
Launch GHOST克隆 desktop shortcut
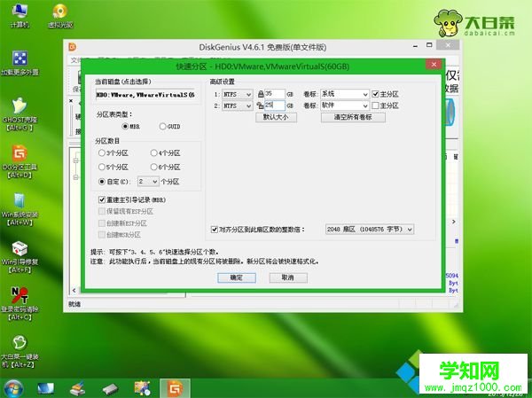[x=20, y=114]
